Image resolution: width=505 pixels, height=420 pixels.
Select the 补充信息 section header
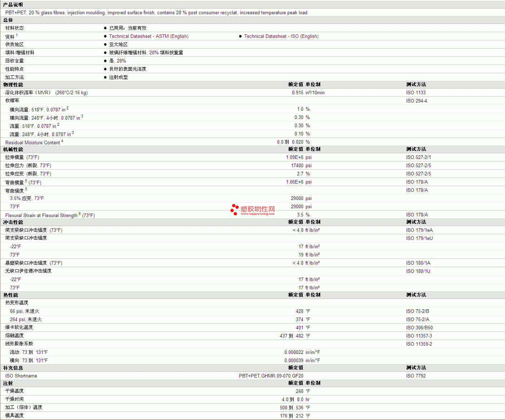click(13, 368)
